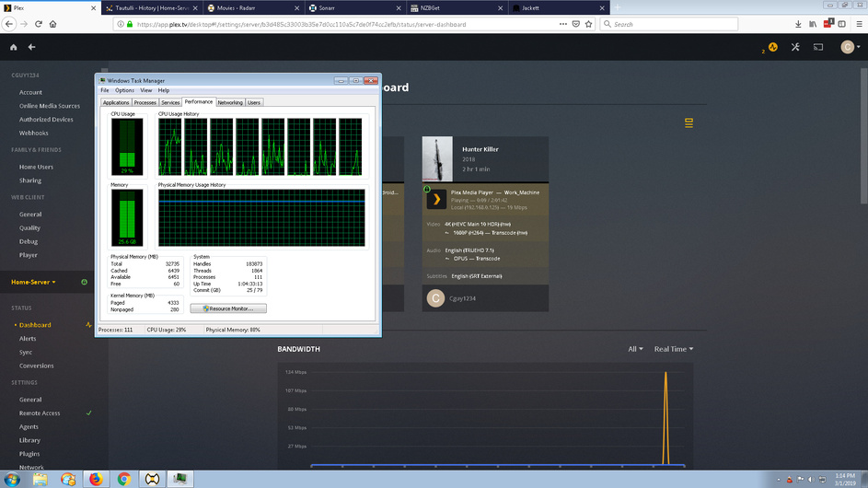Click the Plex back arrow

pyautogui.click(x=31, y=47)
